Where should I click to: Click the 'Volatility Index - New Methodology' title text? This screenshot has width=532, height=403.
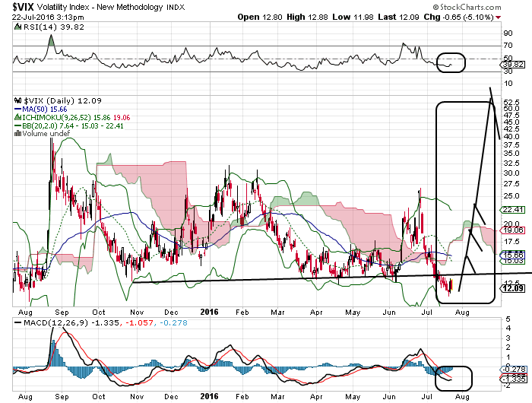coord(100,7)
